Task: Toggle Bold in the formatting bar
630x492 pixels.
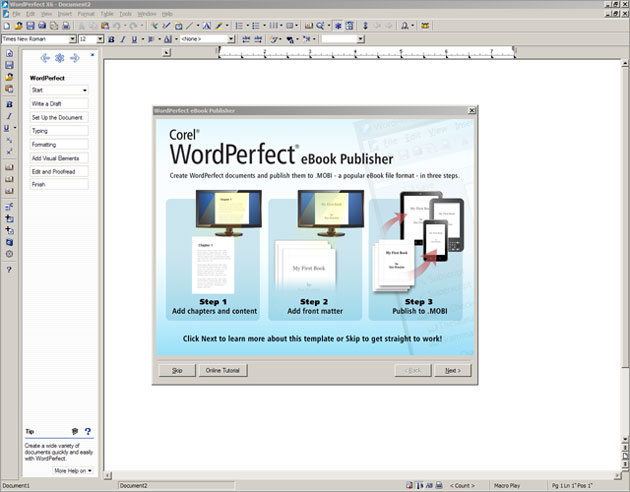Action: coord(111,39)
